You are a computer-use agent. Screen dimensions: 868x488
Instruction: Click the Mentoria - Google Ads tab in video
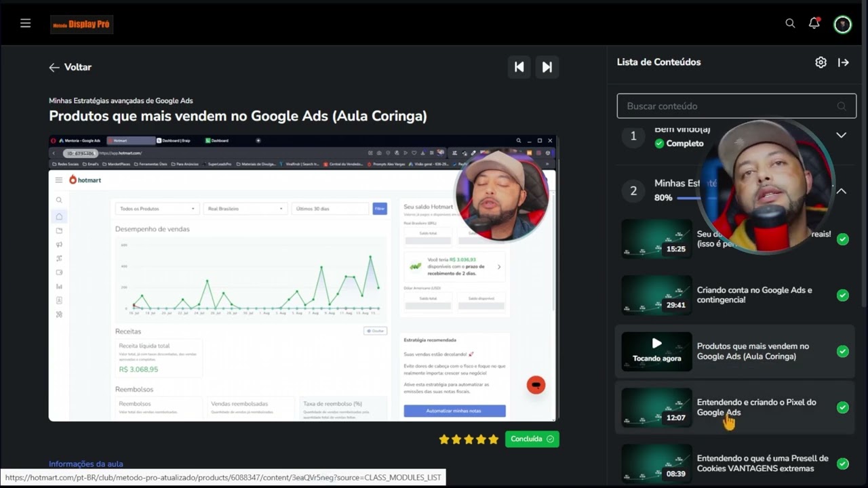80,140
